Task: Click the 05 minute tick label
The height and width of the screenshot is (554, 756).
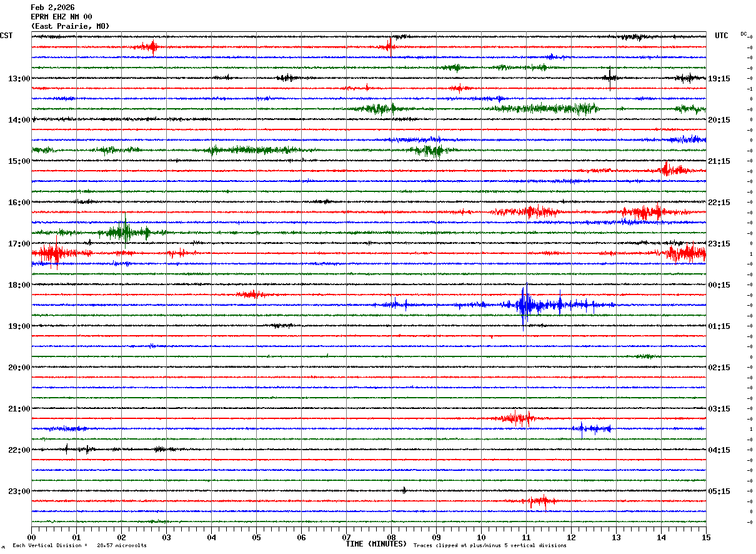Action: (256, 537)
